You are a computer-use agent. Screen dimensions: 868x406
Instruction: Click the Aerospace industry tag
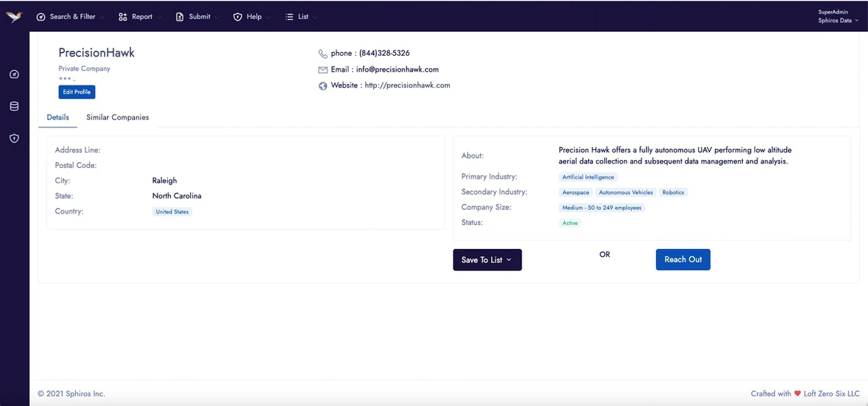[x=576, y=193]
